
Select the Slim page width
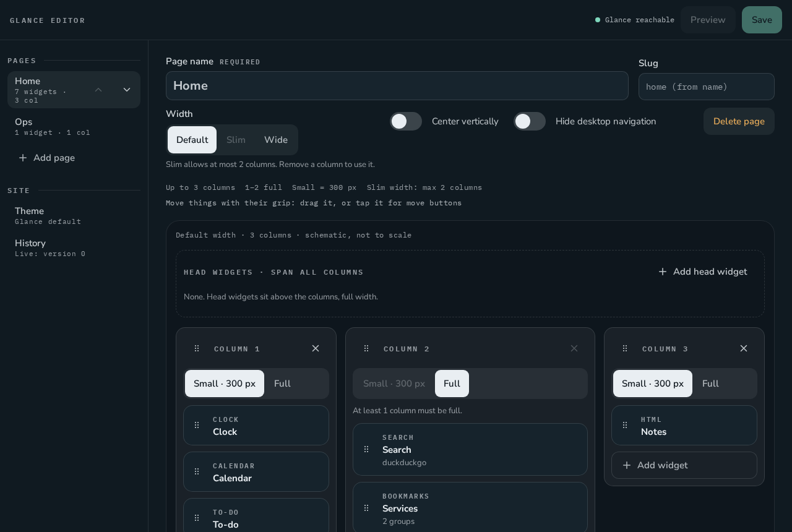(236, 140)
